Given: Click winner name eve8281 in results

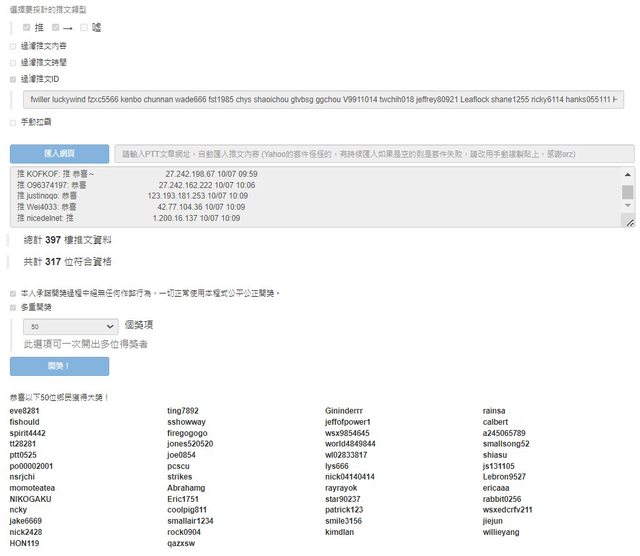Looking at the screenshot, I should tap(24, 411).
